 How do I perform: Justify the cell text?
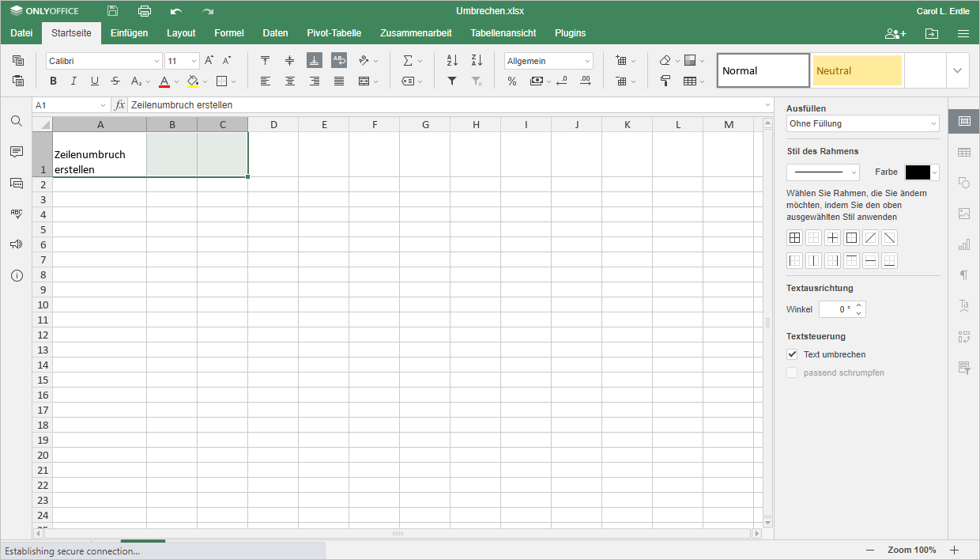click(339, 81)
